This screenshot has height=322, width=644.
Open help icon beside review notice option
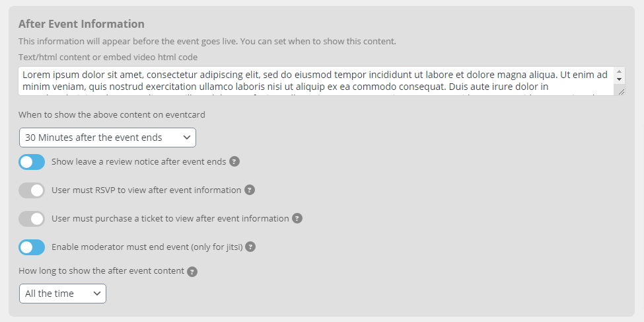pos(234,161)
